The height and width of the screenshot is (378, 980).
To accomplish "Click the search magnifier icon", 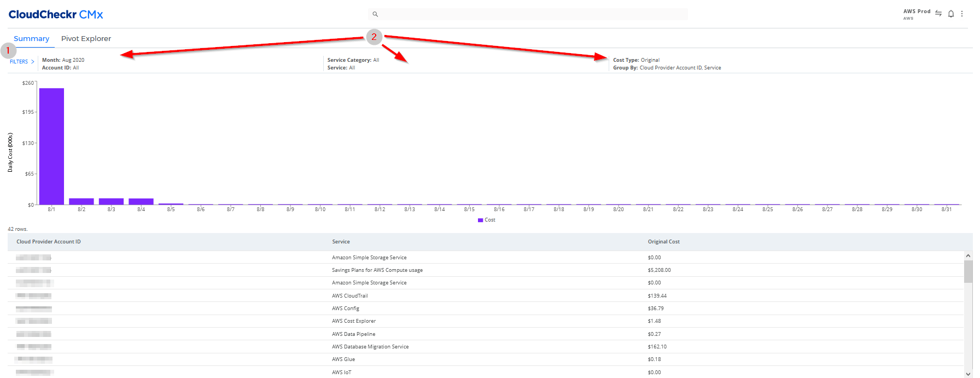I will coord(375,14).
